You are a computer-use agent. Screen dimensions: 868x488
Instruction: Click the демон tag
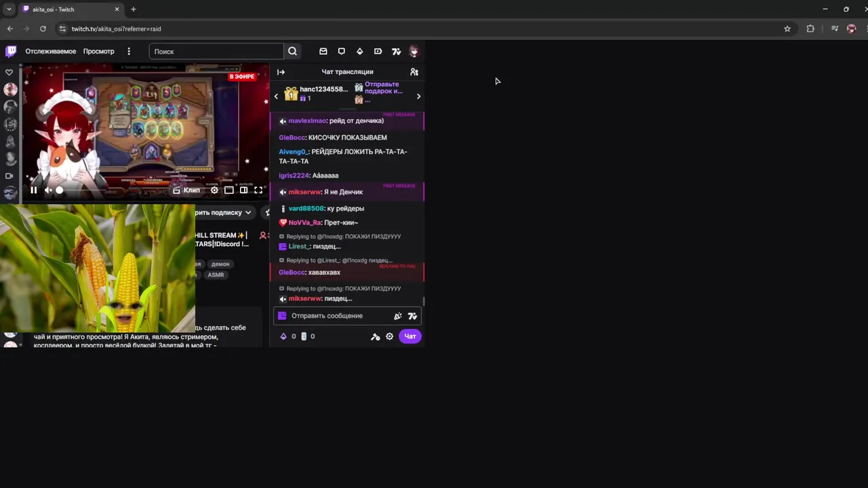(220, 264)
